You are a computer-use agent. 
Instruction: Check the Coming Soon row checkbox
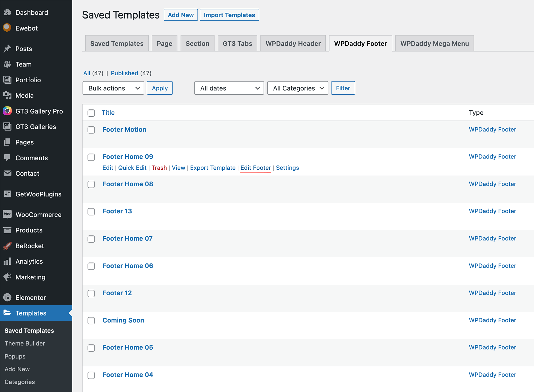[91, 321]
